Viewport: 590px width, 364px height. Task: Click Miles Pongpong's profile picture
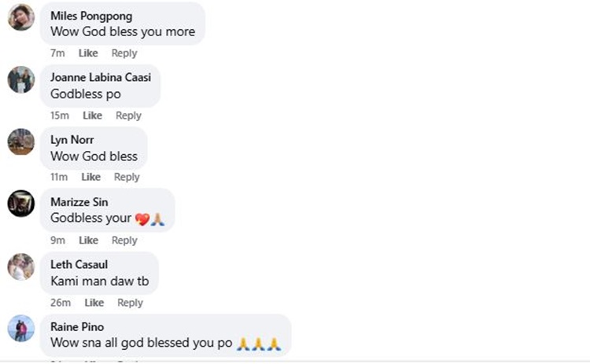coord(21,17)
